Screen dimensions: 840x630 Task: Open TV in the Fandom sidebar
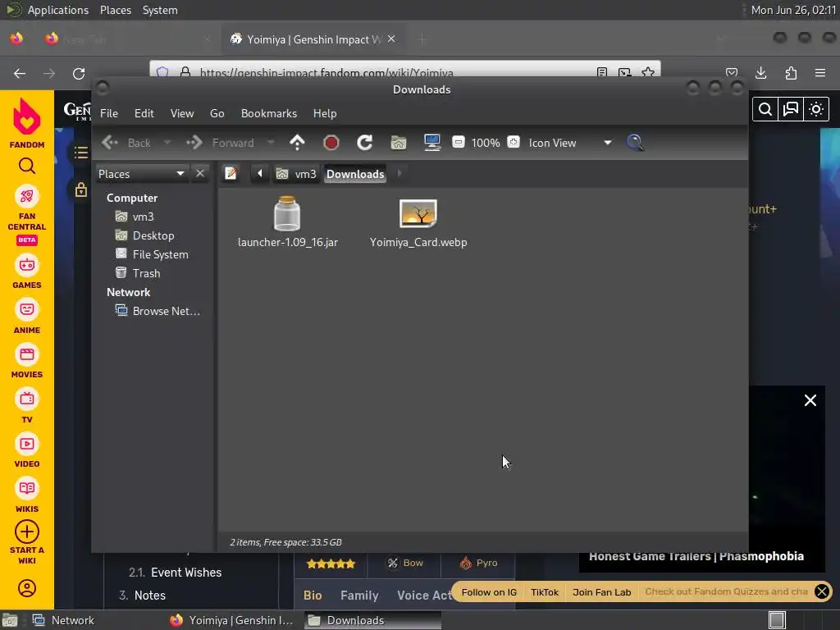point(27,407)
